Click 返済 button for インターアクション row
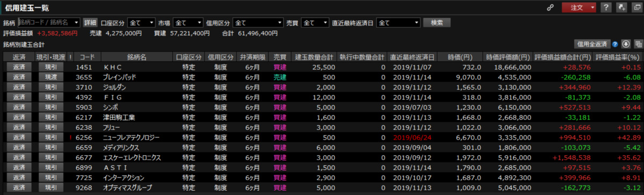The width and height of the screenshot is (644, 195). pos(19,178)
